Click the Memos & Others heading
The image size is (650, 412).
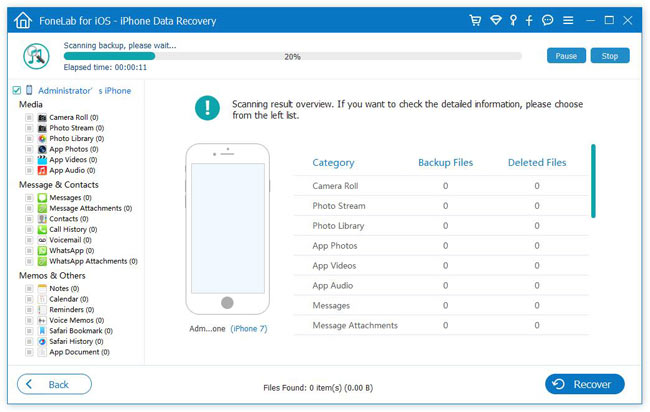pyautogui.click(x=52, y=276)
